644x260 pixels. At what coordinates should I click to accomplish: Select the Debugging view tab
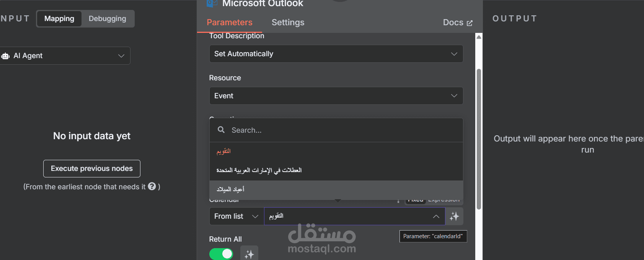coord(108,19)
